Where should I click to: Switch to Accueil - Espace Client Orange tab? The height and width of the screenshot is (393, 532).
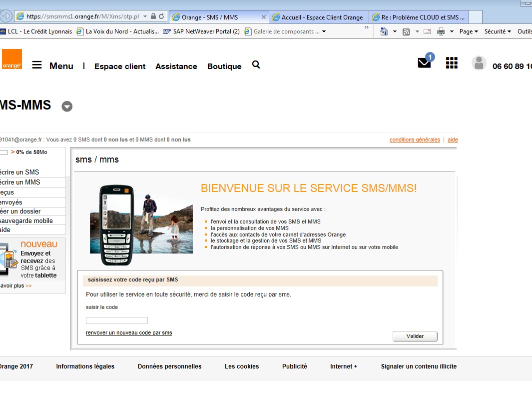(319, 17)
